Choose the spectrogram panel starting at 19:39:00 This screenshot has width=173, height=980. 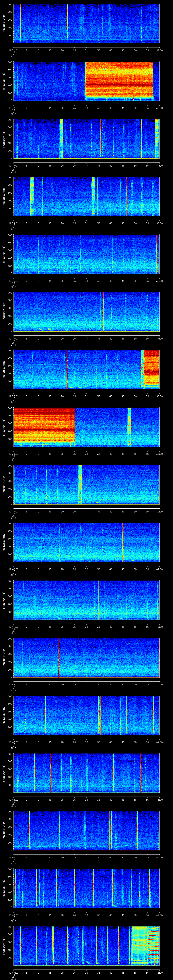point(86,484)
